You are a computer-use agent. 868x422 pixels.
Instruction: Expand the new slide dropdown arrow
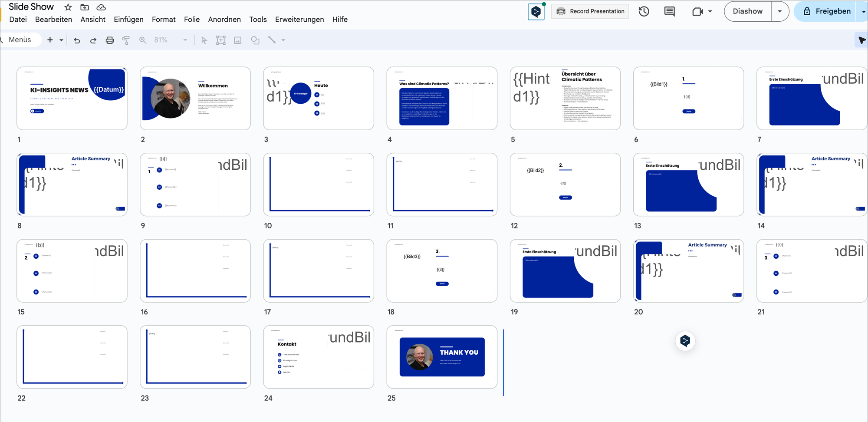point(61,40)
